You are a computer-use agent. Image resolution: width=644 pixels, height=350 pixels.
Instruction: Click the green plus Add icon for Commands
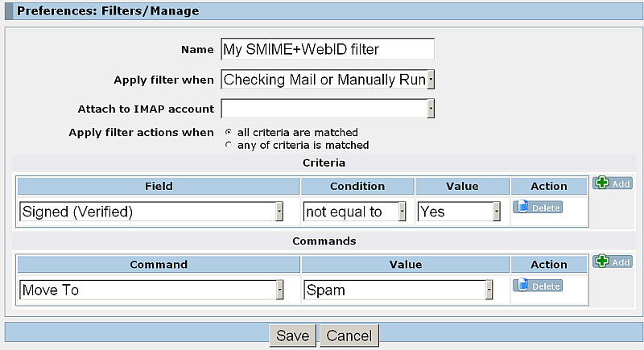[x=612, y=261]
